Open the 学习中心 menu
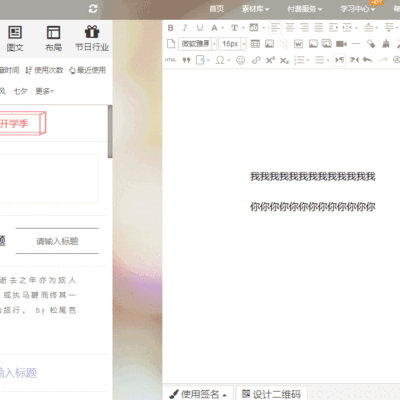 tap(357, 9)
